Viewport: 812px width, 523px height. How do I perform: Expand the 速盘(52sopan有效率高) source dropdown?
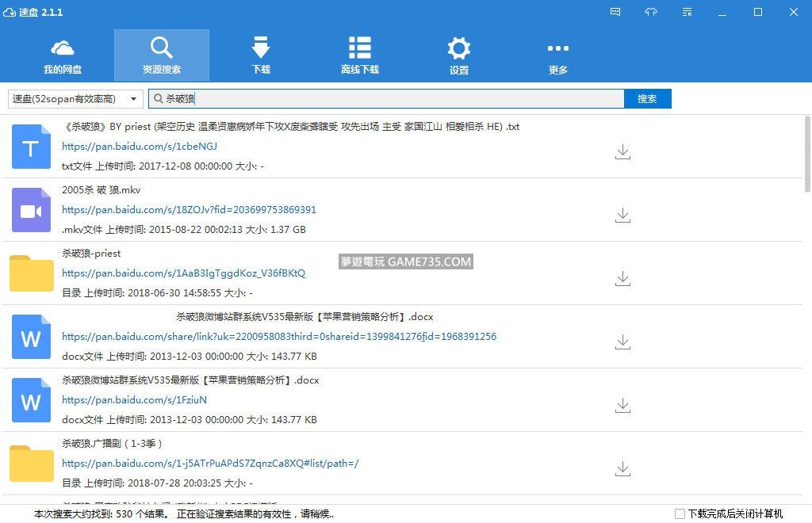(x=75, y=99)
